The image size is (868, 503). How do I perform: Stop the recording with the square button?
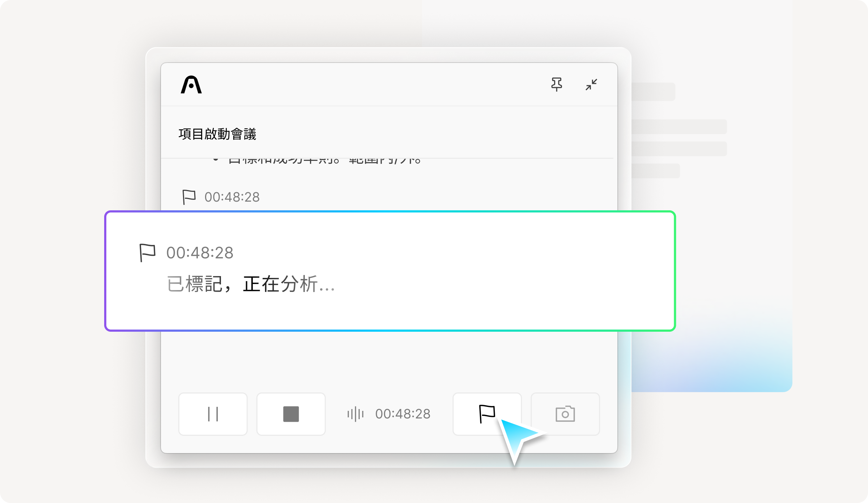[291, 414]
